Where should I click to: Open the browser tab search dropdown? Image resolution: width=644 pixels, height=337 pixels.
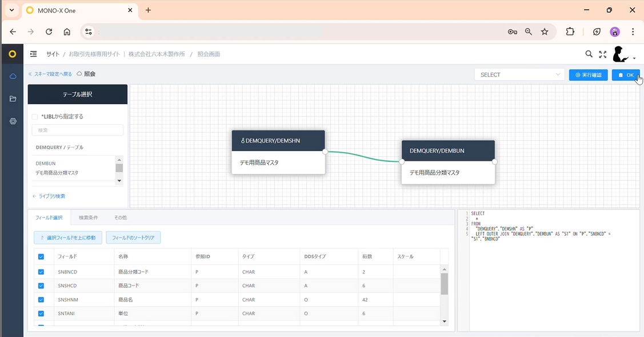point(11,10)
